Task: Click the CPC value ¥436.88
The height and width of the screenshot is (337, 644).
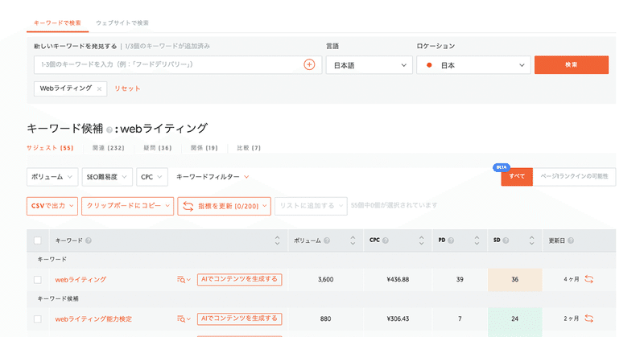Action: pyautogui.click(x=398, y=280)
